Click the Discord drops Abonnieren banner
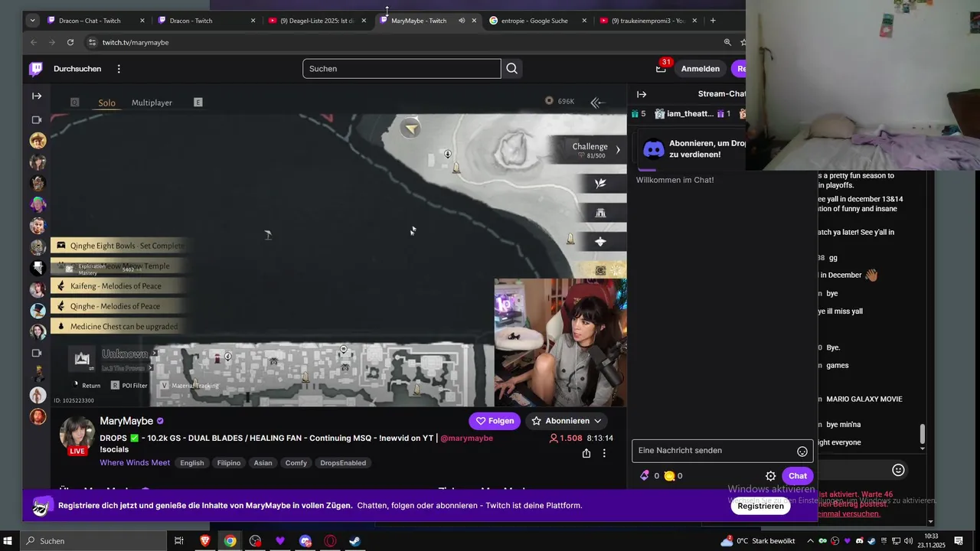Screen dimensions: 980x551 click(691, 148)
